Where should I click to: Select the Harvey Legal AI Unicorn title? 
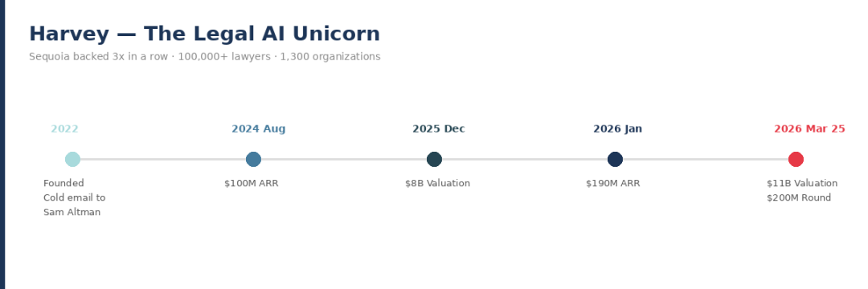pyautogui.click(x=204, y=34)
